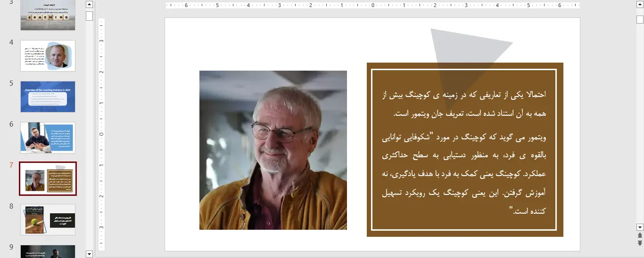This screenshot has height=258, width=644.
Task: Click the slide editor scrollbar thumb
Action: (x=640, y=19)
